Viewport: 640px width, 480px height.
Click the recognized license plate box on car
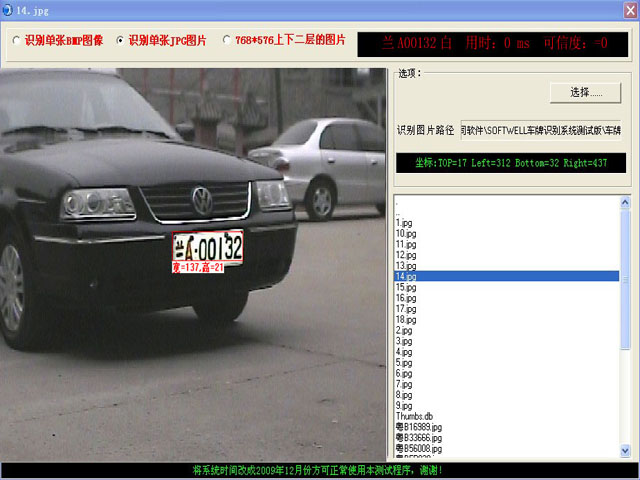207,246
